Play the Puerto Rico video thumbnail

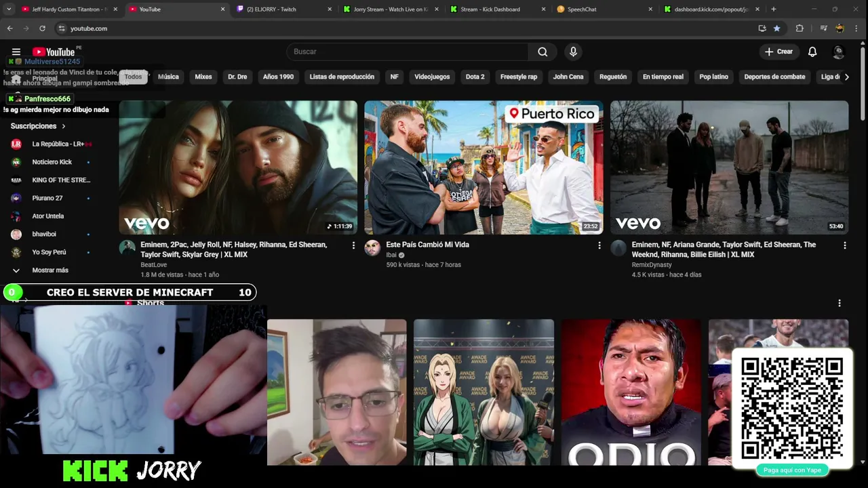pyautogui.click(x=484, y=167)
